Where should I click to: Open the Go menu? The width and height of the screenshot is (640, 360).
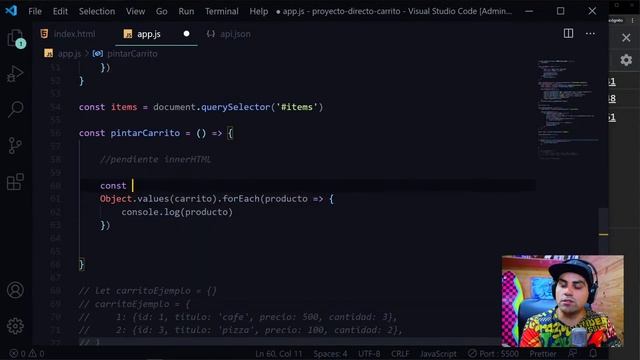coord(161,11)
